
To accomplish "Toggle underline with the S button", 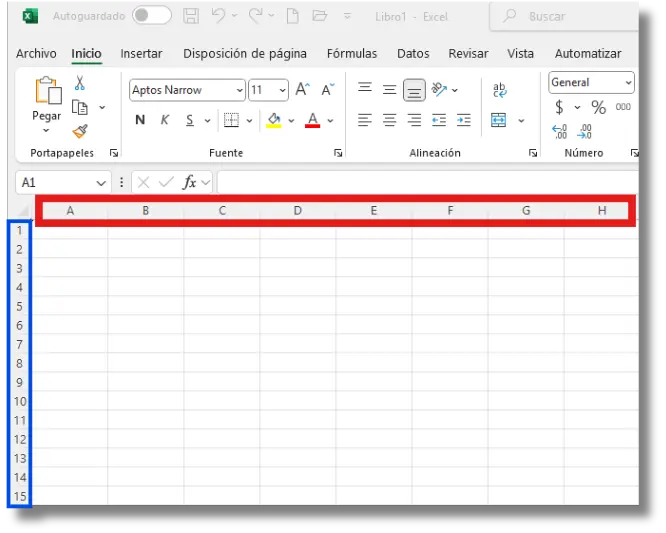I will click(x=190, y=120).
